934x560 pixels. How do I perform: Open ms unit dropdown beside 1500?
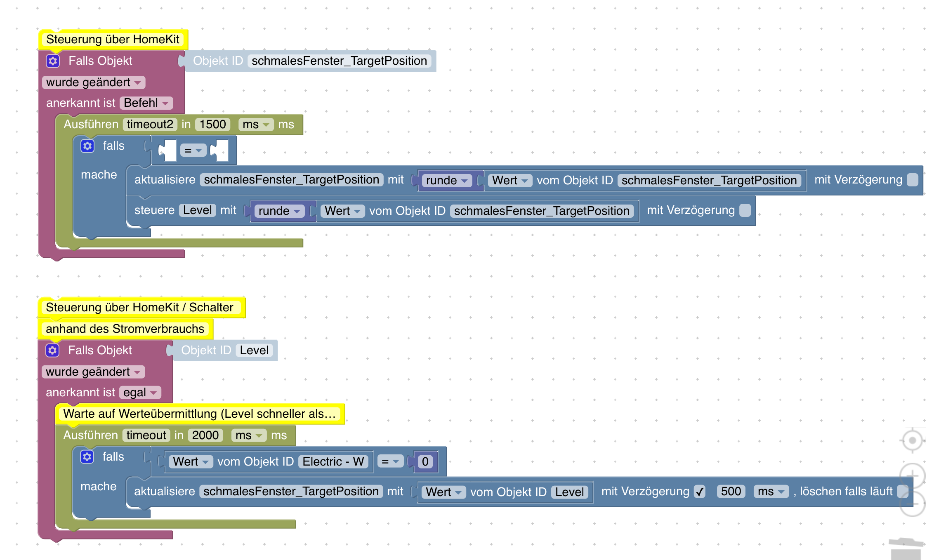pos(255,125)
